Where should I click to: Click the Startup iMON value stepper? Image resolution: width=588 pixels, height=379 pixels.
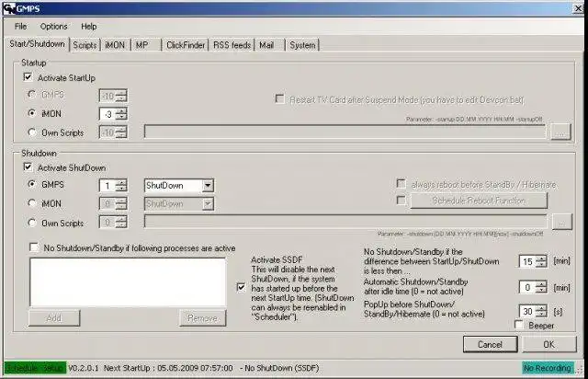coord(121,114)
